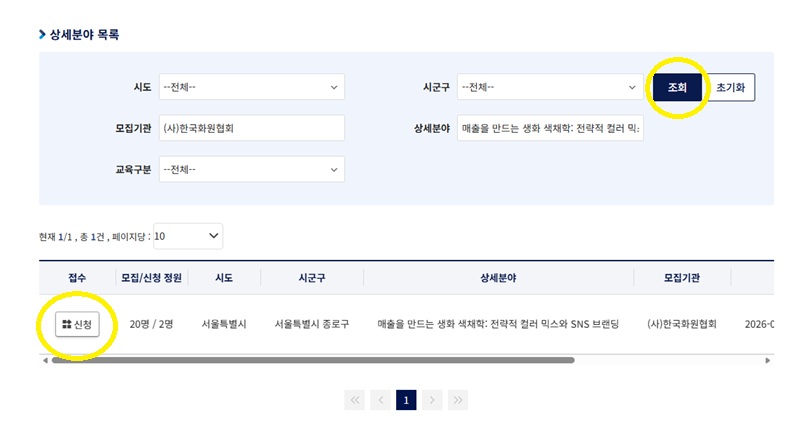
Task: Click the 조회 search button
Action: (678, 87)
